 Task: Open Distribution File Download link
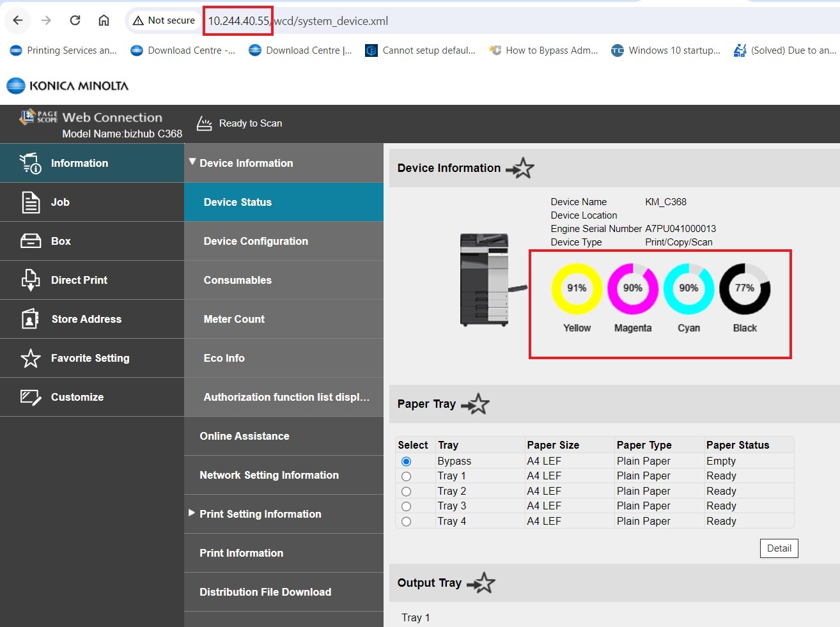coord(265,592)
